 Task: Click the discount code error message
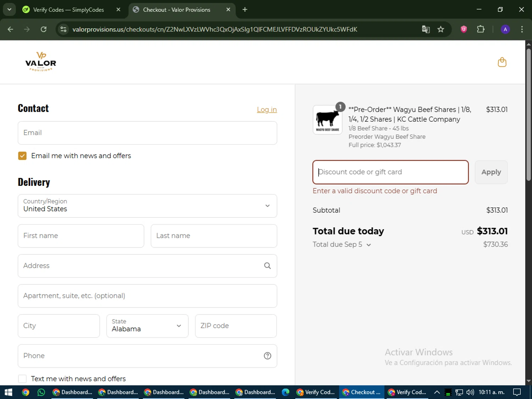375,191
